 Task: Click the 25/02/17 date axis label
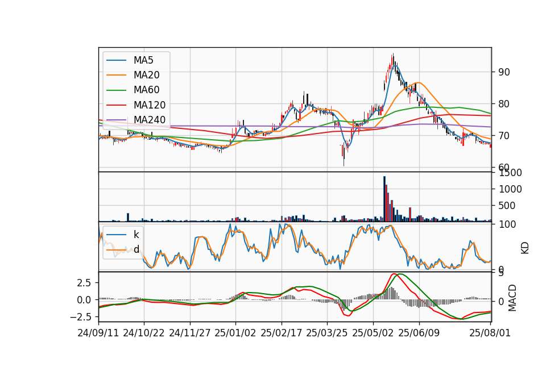(282, 333)
